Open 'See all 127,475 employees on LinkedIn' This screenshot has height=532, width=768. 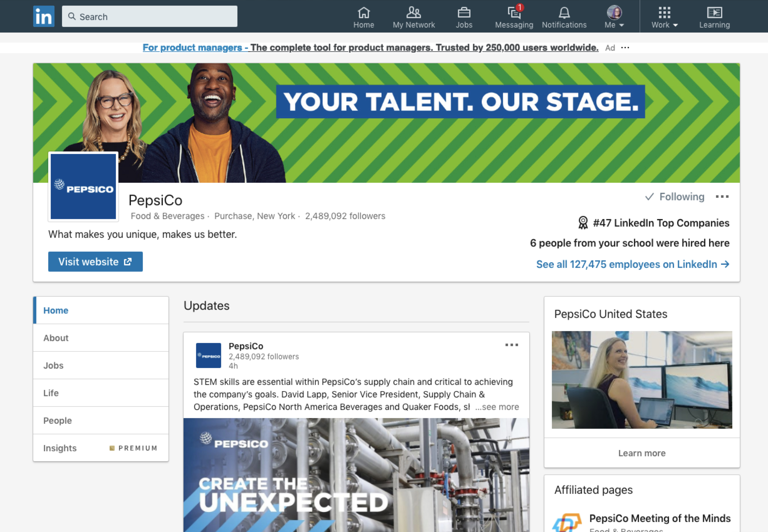633,264
